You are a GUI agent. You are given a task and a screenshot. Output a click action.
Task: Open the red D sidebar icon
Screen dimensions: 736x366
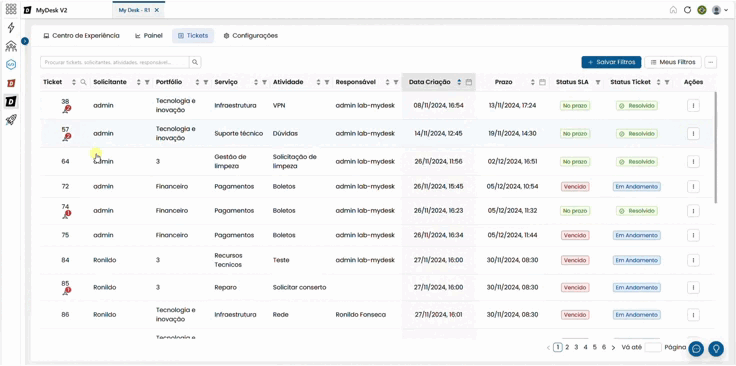pos(11,83)
